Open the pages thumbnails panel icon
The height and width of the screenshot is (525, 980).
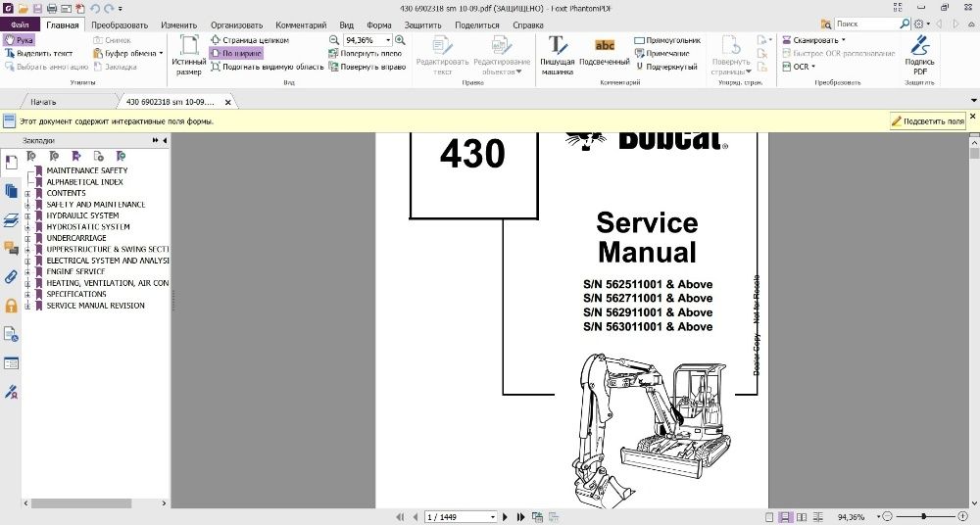pyautogui.click(x=11, y=191)
